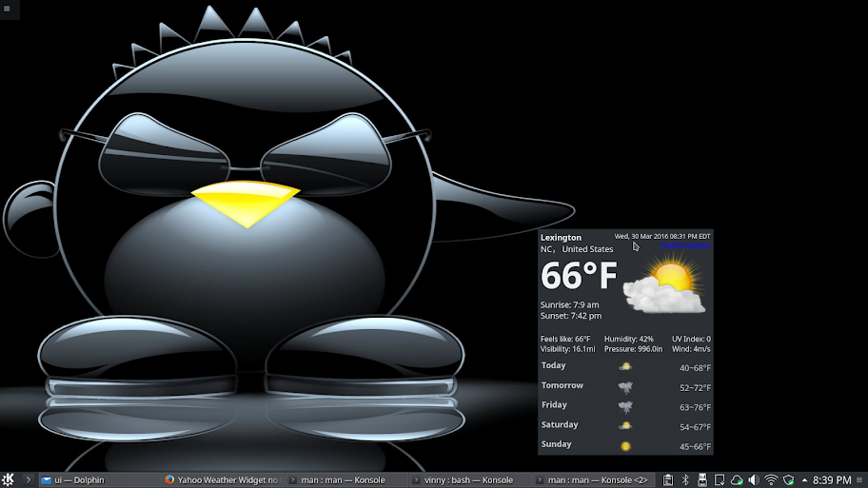Click the Tomorrow forecast storm icon

tap(625, 387)
